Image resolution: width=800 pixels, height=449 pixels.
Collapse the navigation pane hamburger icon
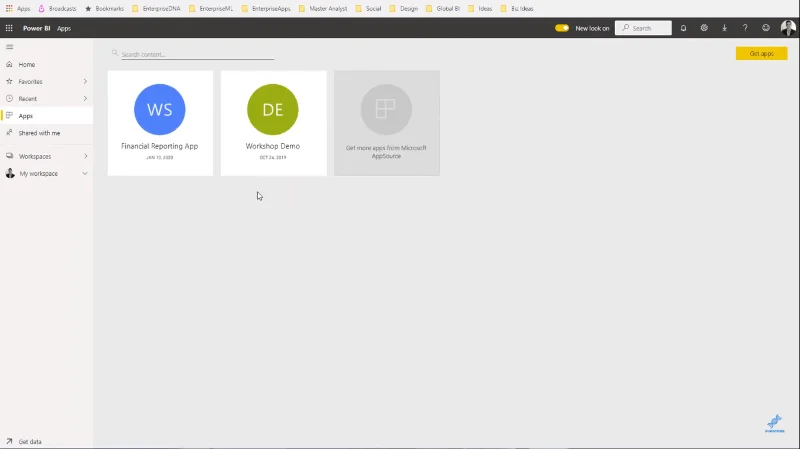point(10,47)
